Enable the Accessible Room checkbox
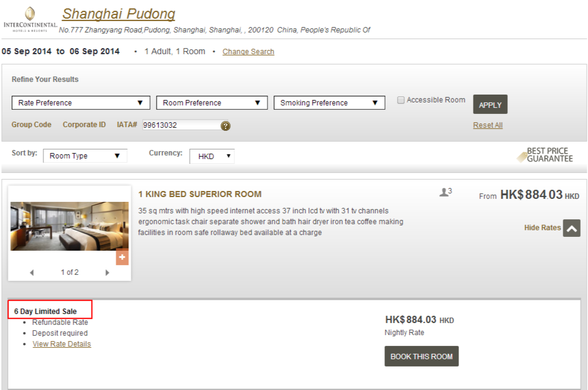The height and width of the screenshot is (390, 588). coord(401,101)
